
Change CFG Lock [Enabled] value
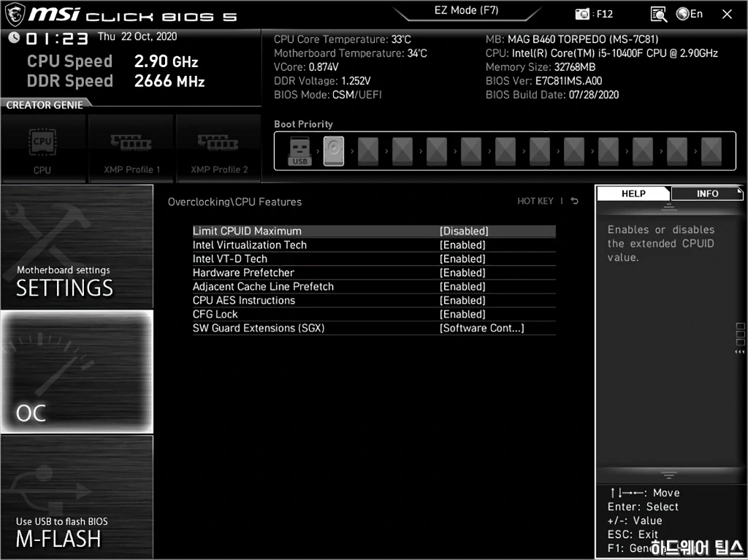click(x=462, y=314)
